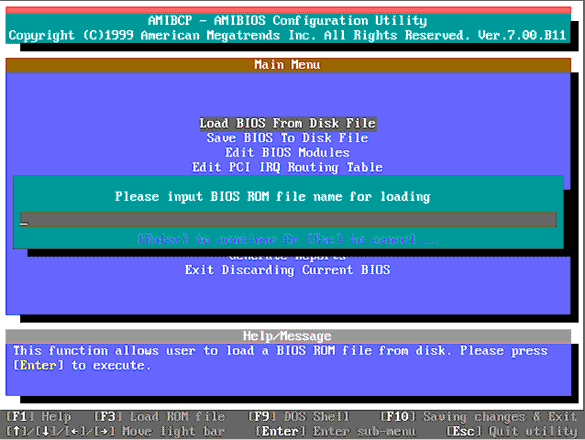Click the Please input BIOS ROM prompt
Viewport: 585px width, 440px height.
[x=273, y=197]
